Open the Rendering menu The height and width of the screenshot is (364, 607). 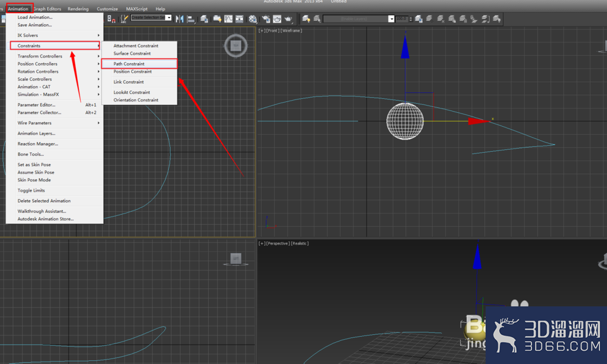(x=78, y=8)
